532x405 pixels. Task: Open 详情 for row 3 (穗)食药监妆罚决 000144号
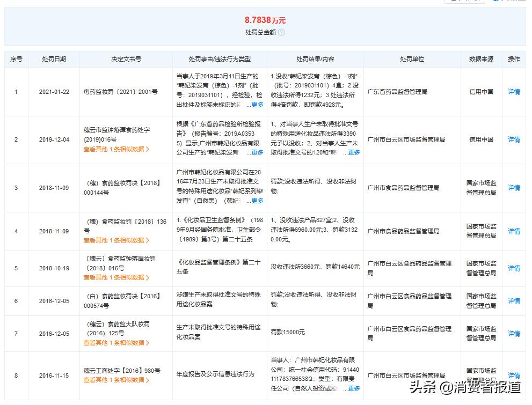click(x=514, y=187)
